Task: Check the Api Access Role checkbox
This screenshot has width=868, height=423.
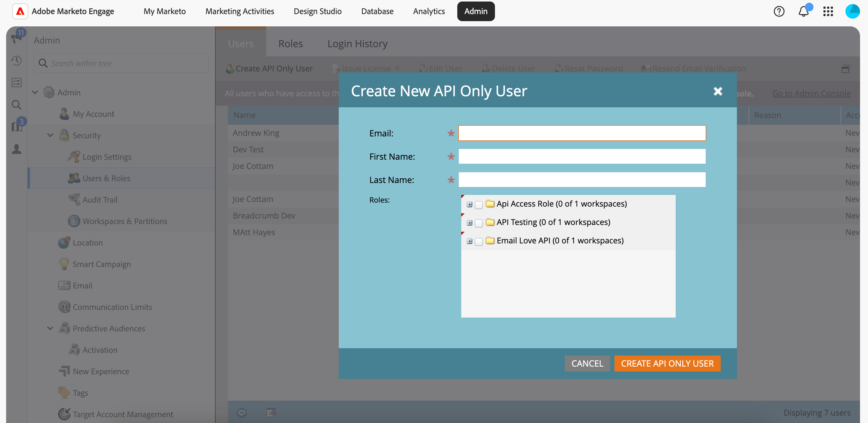Action: tap(478, 204)
